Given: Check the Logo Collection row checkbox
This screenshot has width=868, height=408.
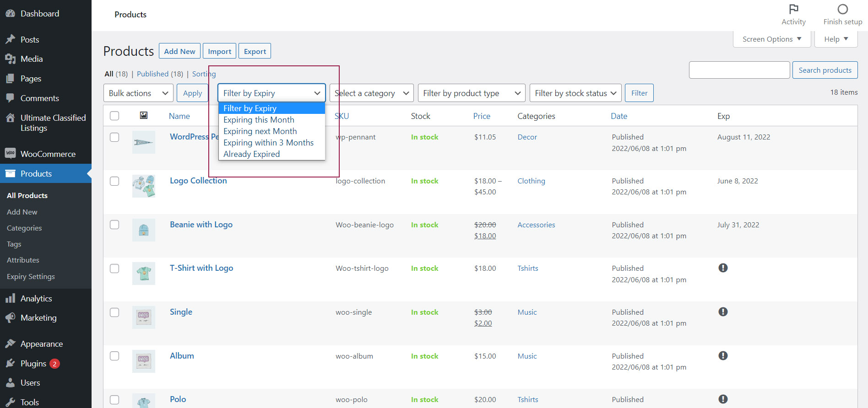Looking at the screenshot, I should [x=114, y=181].
